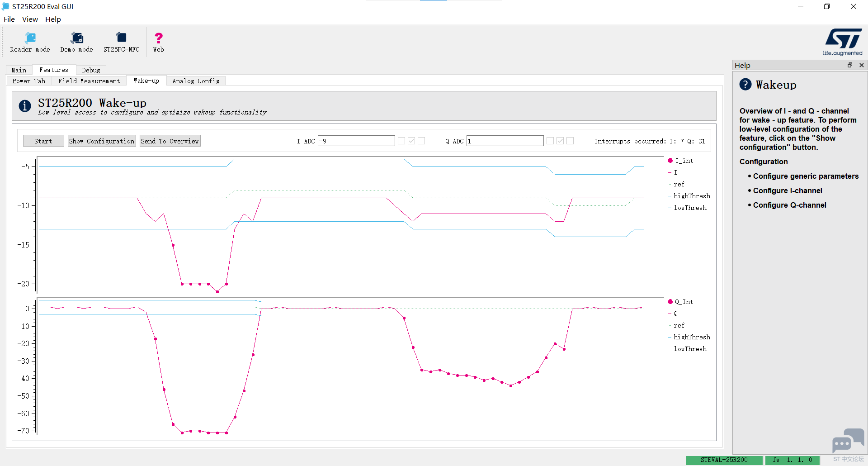Click ref in the I-channel legend
This screenshot has width=868, height=466.
[x=676, y=184]
